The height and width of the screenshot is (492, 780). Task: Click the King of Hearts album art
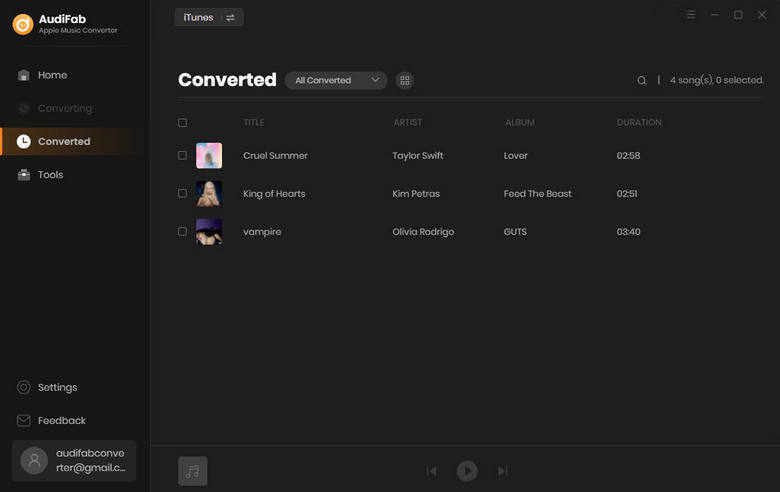point(209,194)
